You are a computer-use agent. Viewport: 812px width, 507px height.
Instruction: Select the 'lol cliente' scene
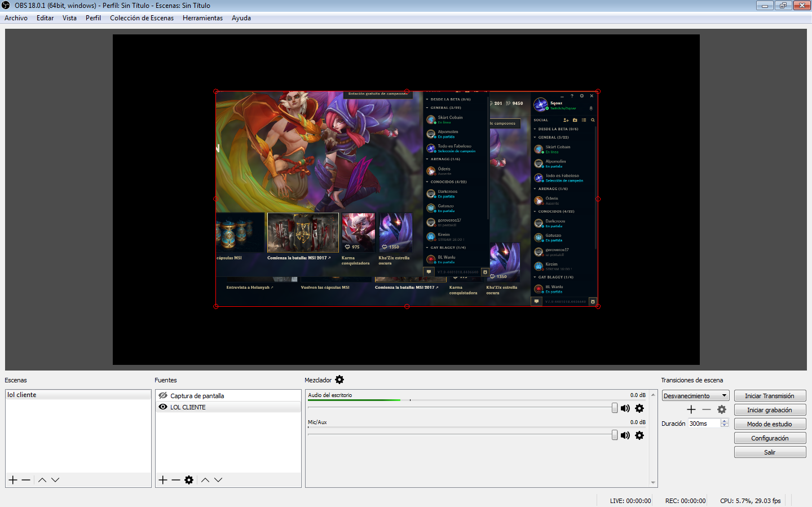coord(78,395)
